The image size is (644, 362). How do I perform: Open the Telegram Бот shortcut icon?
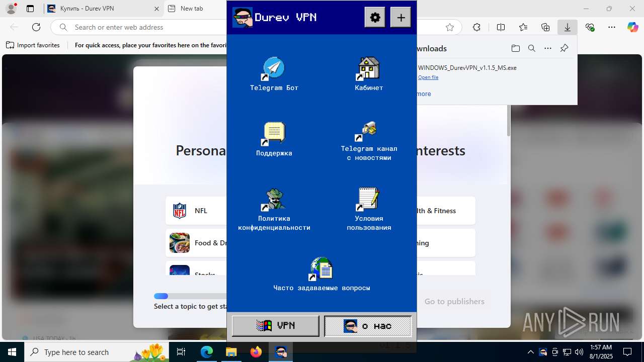tap(274, 68)
